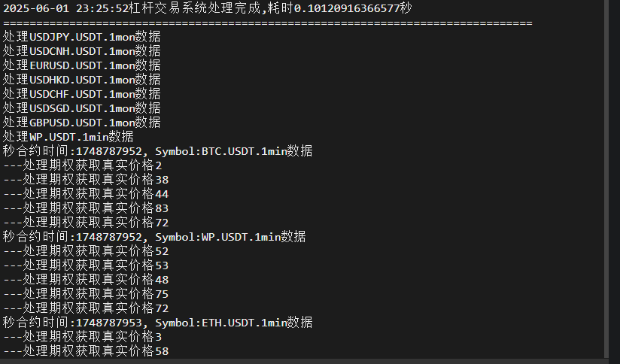Click the Symbol:WP.USDT.1min contract line
This screenshot has width=620, height=364.
click(x=154, y=237)
